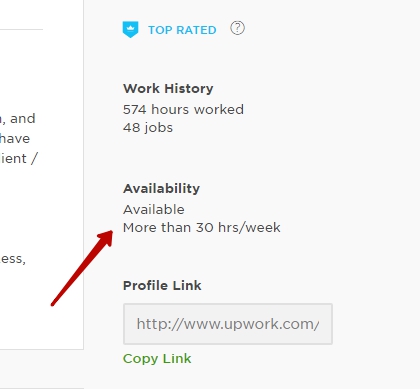The height and width of the screenshot is (389, 420).
Task: Select the 574 hours worked text
Action: 183,109
